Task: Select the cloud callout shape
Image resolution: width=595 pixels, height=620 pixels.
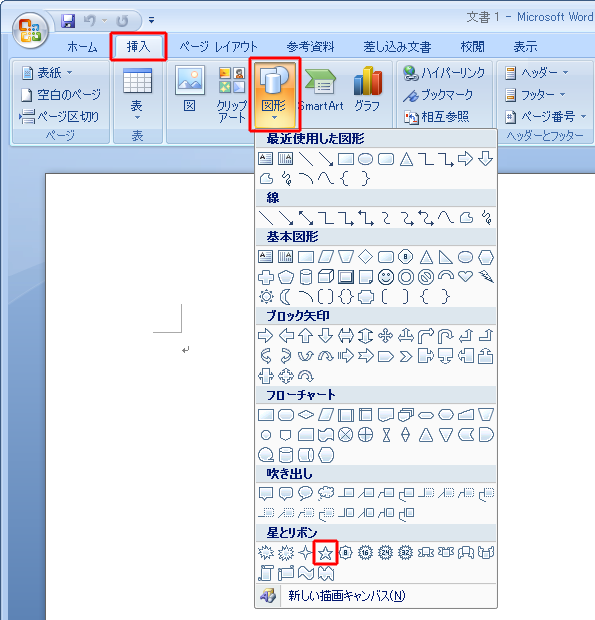Action: 326,493
